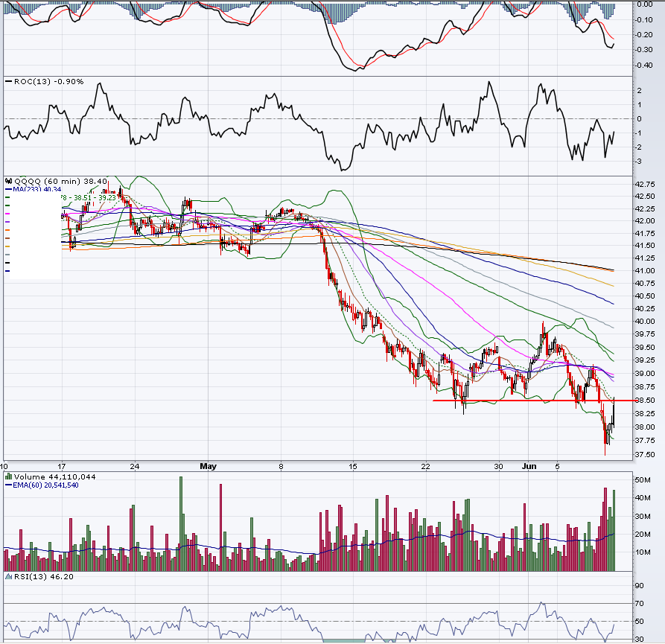This screenshot has height=644, width=665.
Task: Click the blue line marker before MA(233)
Action: coord(8,190)
